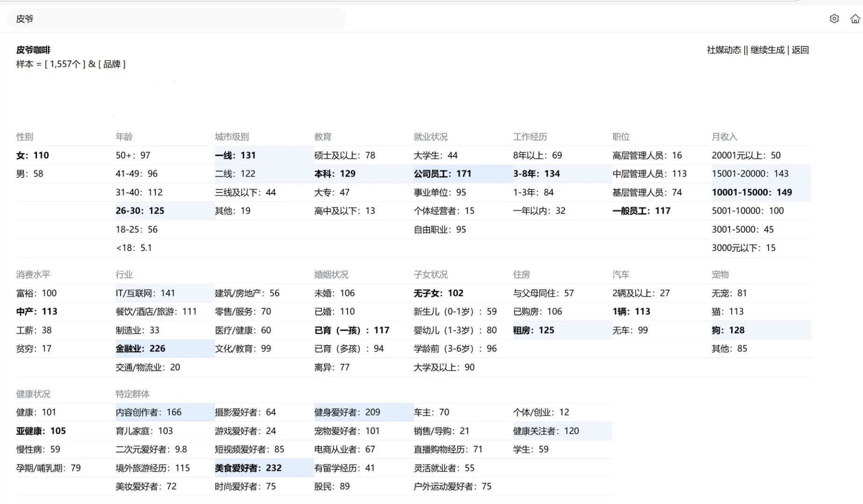Viewport: 863px width, 504px height.
Task: Select 中产: 113 consumption level
Action: 37,312
